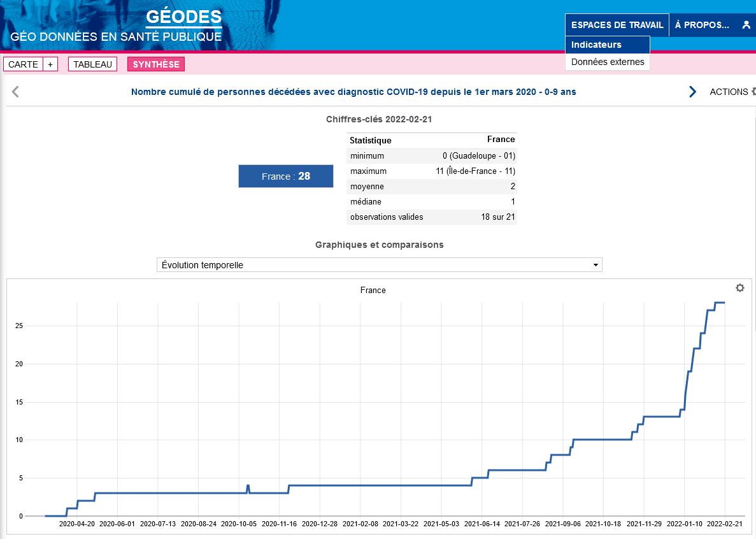Image resolution: width=756 pixels, height=539 pixels.
Task: Click the '2021-11-29' x-axis date label
Action: pos(644,524)
